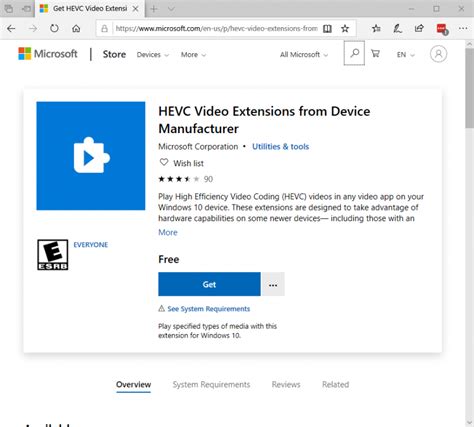
Task: Open the Utilities & tools category link
Action: click(x=280, y=147)
